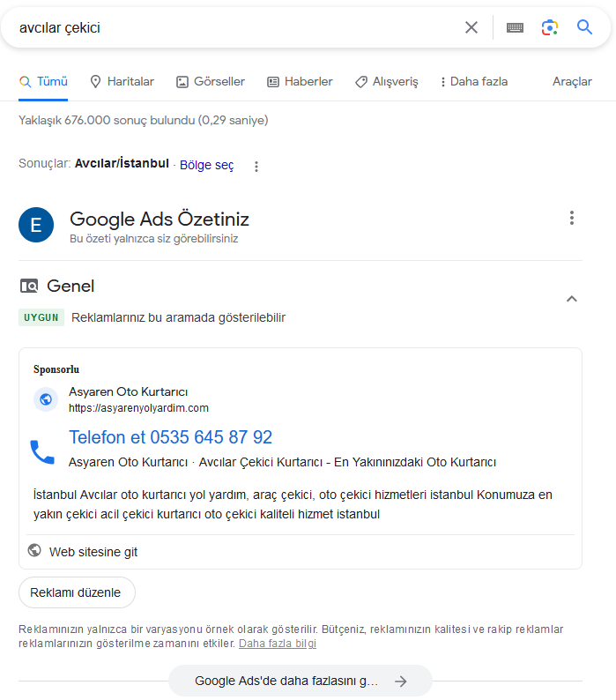Search by image with Google Lens icon

[x=550, y=27]
